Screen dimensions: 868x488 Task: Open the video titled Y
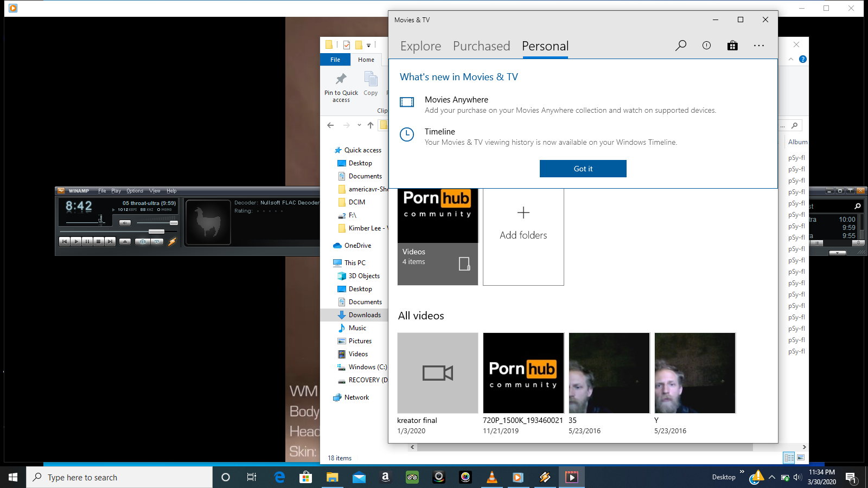coord(695,373)
